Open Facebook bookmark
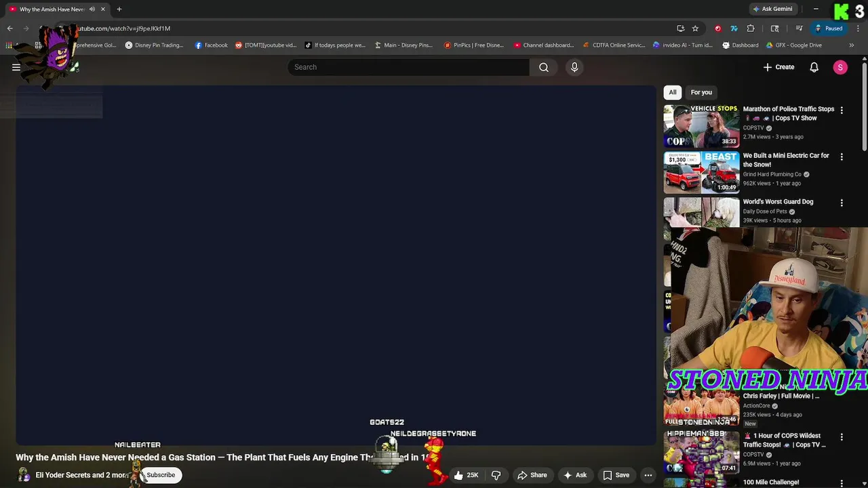 tap(211, 45)
